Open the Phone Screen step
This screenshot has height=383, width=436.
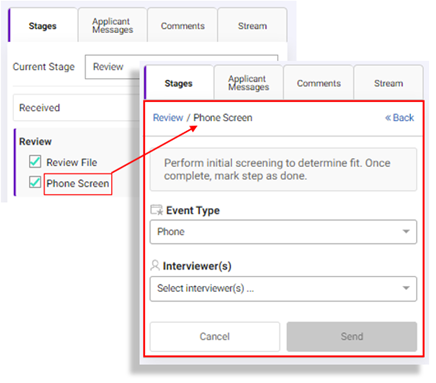[x=78, y=183]
